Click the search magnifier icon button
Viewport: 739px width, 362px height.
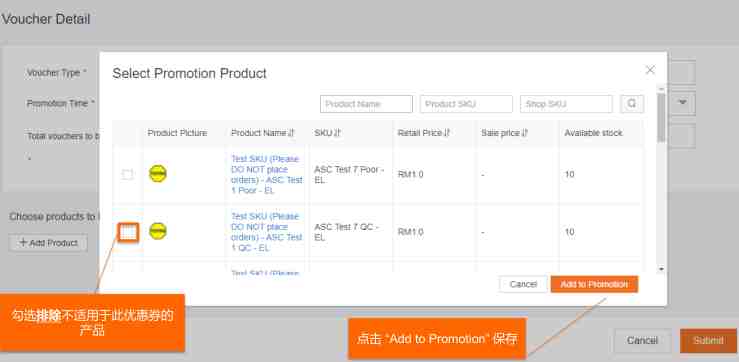632,104
